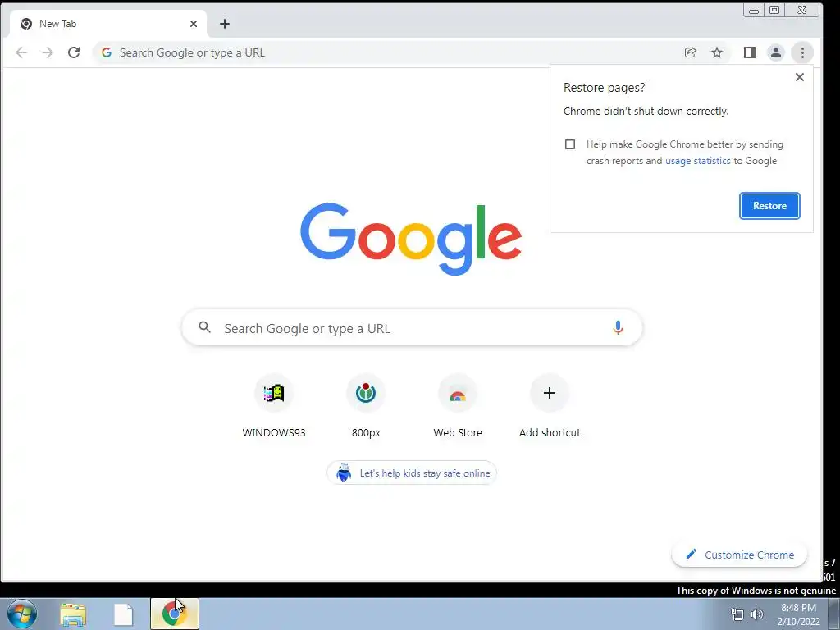The height and width of the screenshot is (630, 840).
Task: Open the profile avatar button
Action: [776, 52]
